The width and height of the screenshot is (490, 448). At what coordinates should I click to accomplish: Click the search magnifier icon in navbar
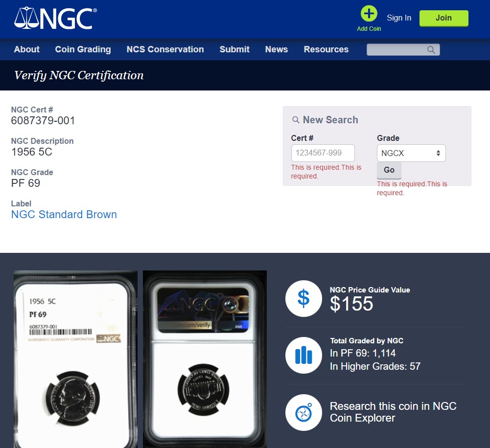coord(431,49)
